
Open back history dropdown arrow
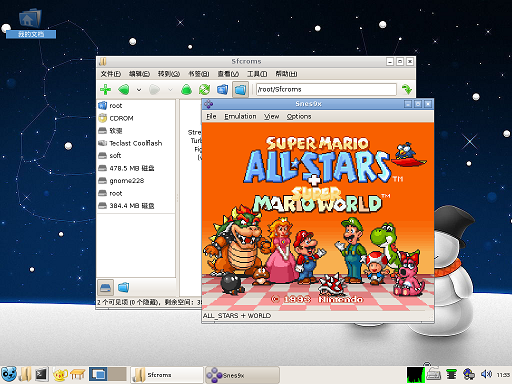point(139,90)
